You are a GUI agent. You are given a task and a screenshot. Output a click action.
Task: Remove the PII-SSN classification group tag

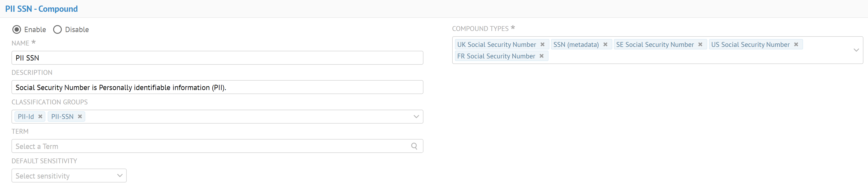point(80,116)
